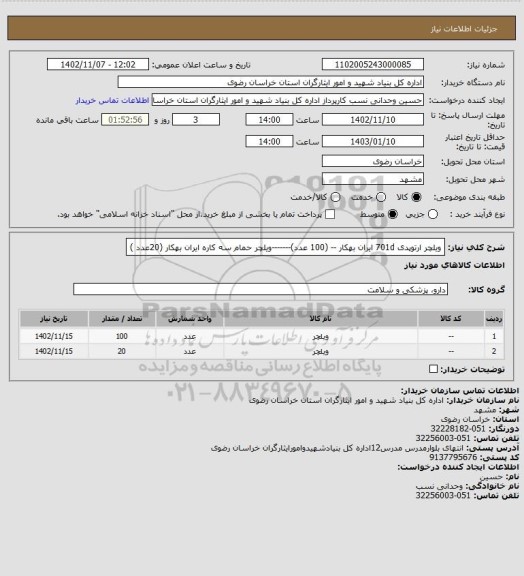Click the family name وحدانی نسب
The width and height of the screenshot is (524, 576).
(x=439, y=486)
